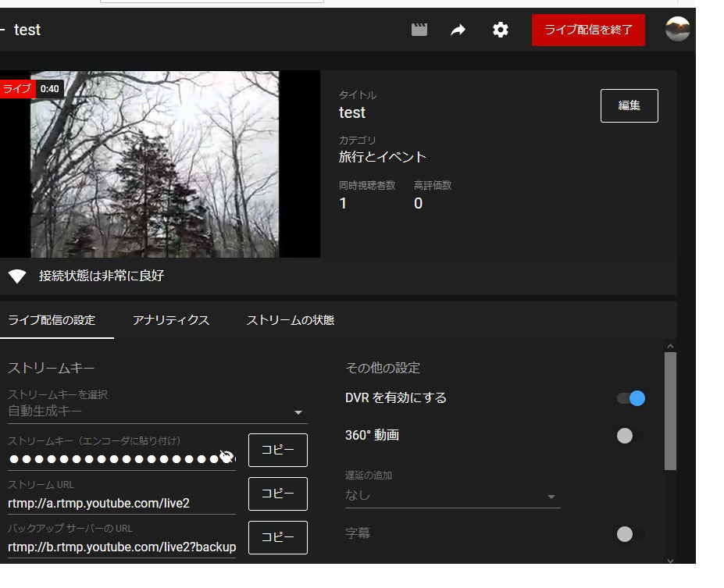Click the scrollbar up arrow
The image size is (724, 588).
[670, 346]
